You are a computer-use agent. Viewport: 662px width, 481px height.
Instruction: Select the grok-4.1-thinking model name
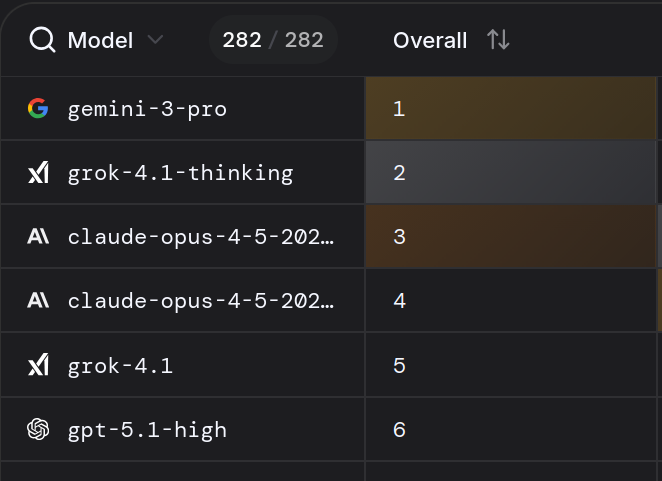pyautogui.click(x=180, y=173)
